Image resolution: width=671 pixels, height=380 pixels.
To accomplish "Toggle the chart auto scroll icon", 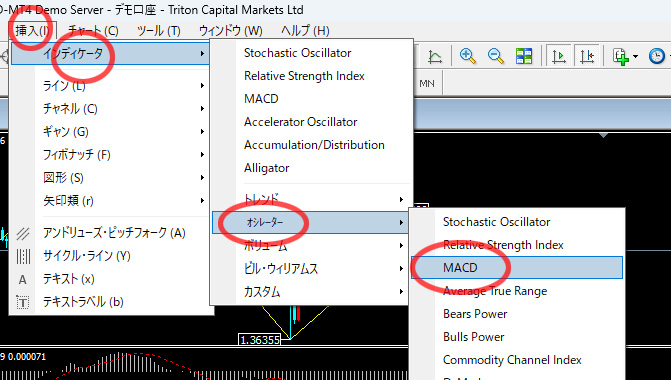I will pyautogui.click(x=559, y=56).
